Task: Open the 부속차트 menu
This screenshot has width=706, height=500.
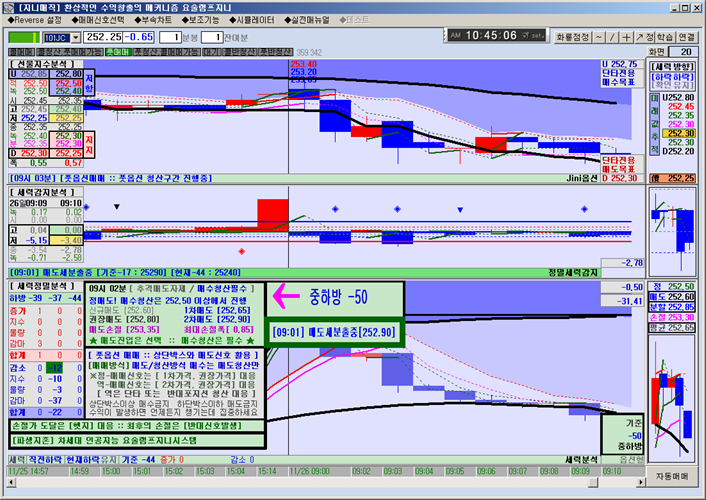Action: [153, 20]
